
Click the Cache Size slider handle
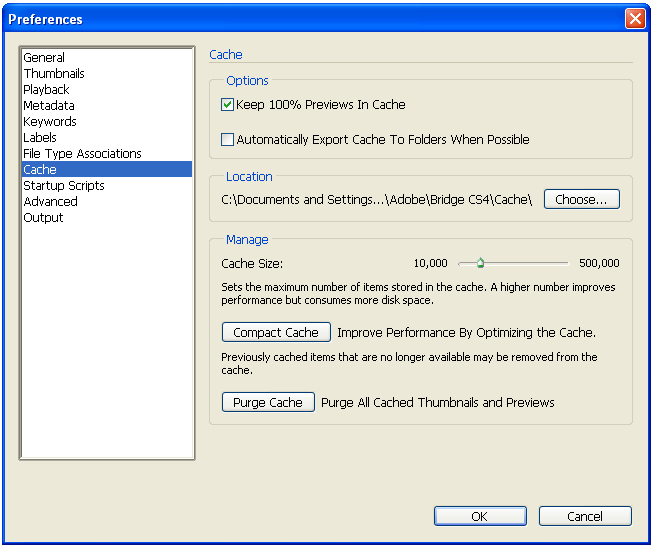(480, 264)
